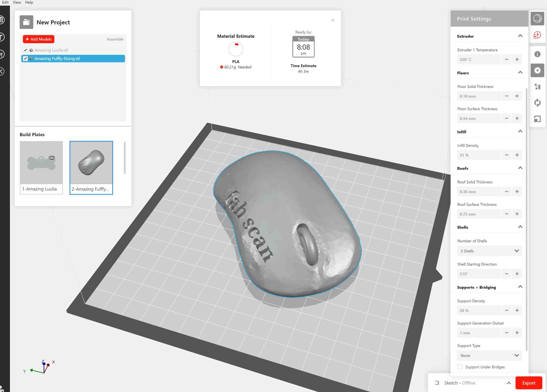Collapse the Infill settings section
The width and height of the screenshot is (547, 392).
[520, 131]
